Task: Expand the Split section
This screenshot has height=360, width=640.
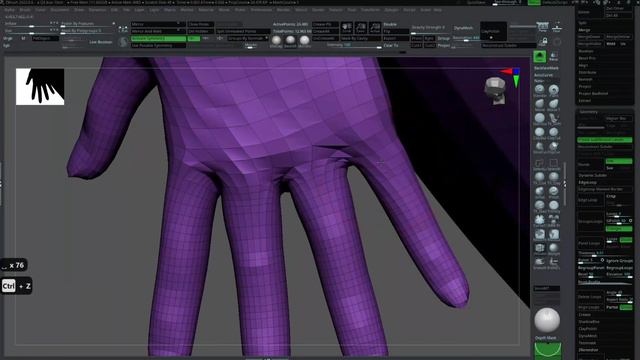Action: click(x=583, y=23)
